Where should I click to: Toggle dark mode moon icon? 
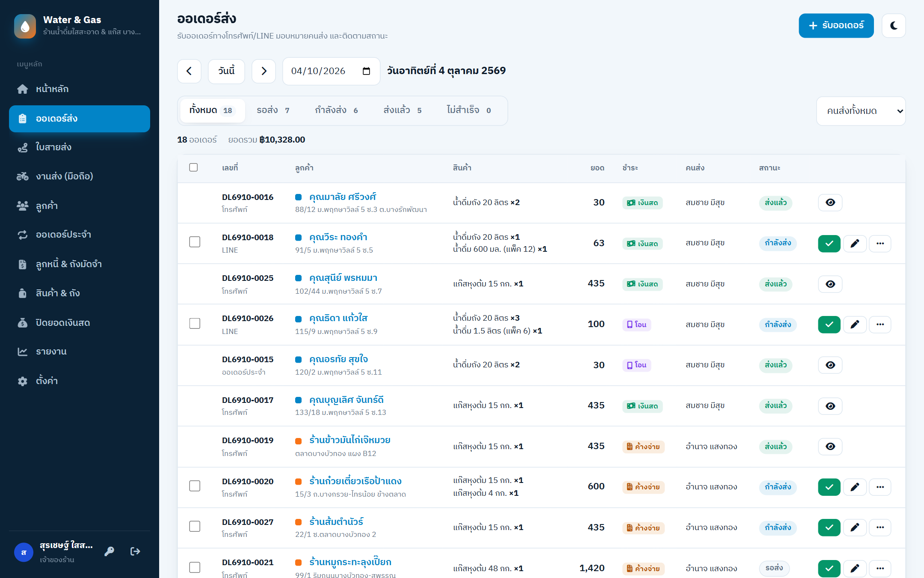(894, 26)
